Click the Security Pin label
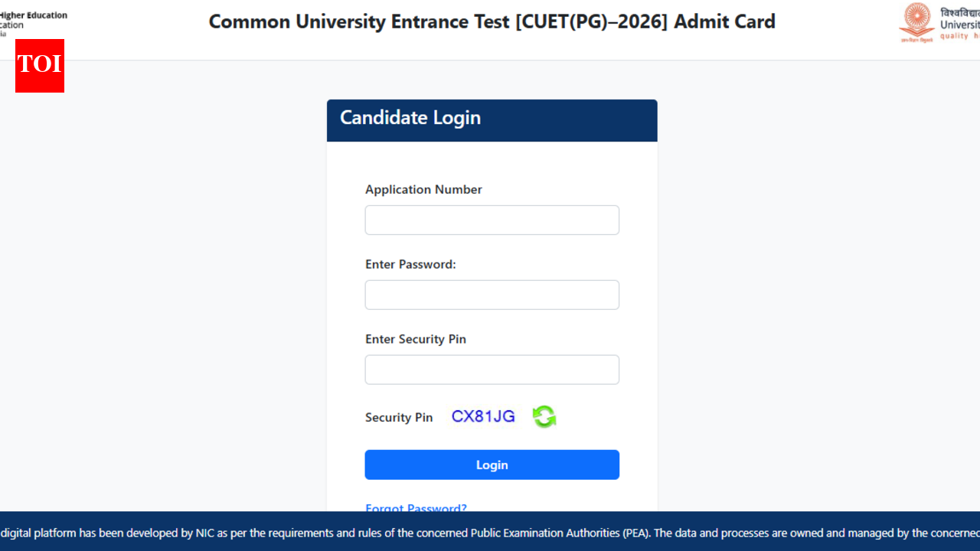The height and width of the screenshot is (551, 980). [399, 417]
